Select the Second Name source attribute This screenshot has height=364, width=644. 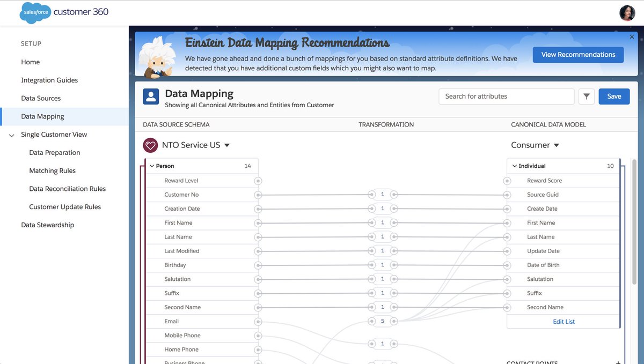202,307
